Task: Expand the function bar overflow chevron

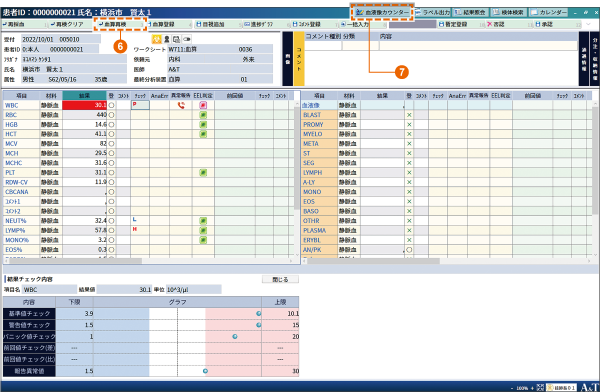Action: 589,24
